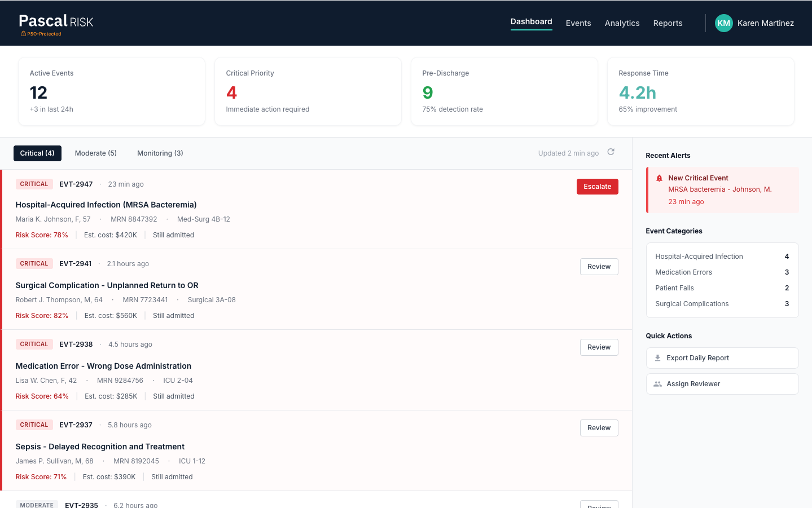Click the Response Time summary card
The width and height of the screenshot is (812, 508).
tap(701, 91)
